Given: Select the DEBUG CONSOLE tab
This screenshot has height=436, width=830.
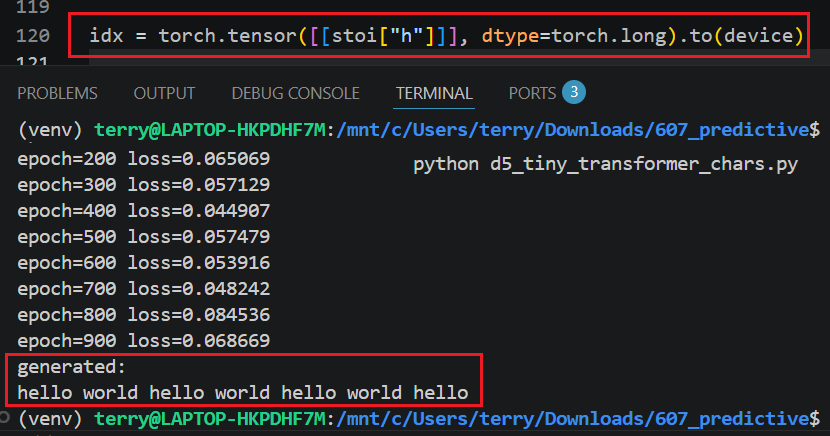Looking at the screenshot, I should 295,94.
